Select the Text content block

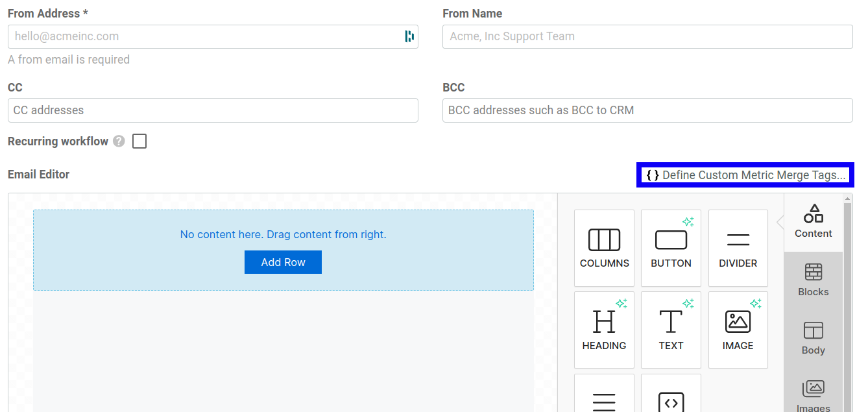[671, 330]
